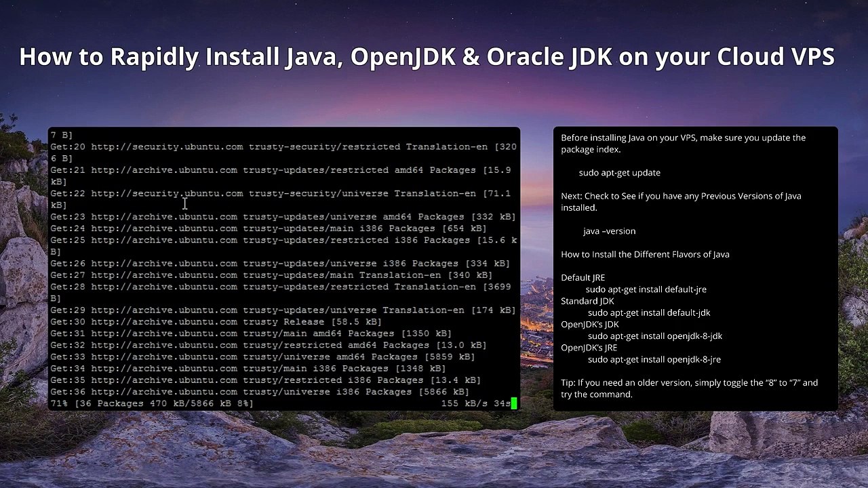Click the Get:34 trusty/main i386 Packages line
Screen dimensions: 868x488
coord(248,368)
